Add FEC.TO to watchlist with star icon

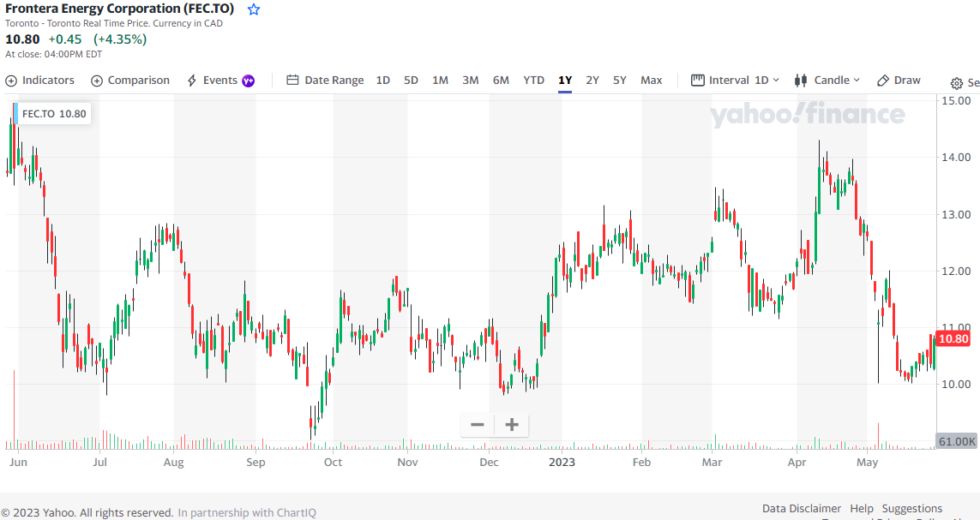253,9
